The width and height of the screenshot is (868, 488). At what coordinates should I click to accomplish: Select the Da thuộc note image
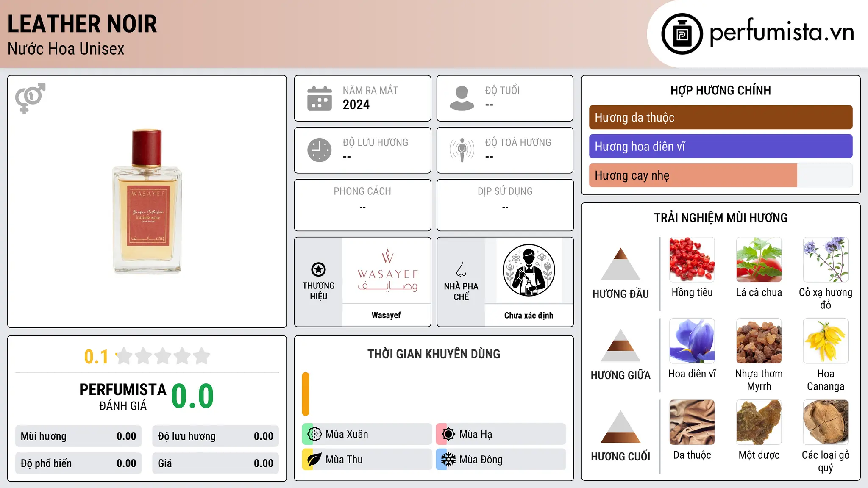pyautogui.click(x=692, y=422)
